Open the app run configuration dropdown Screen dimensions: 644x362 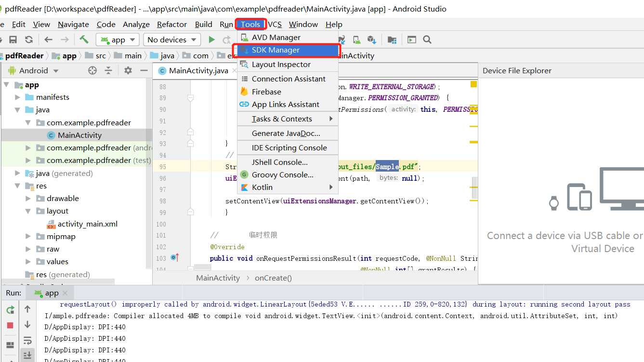[x=118, y=40]
